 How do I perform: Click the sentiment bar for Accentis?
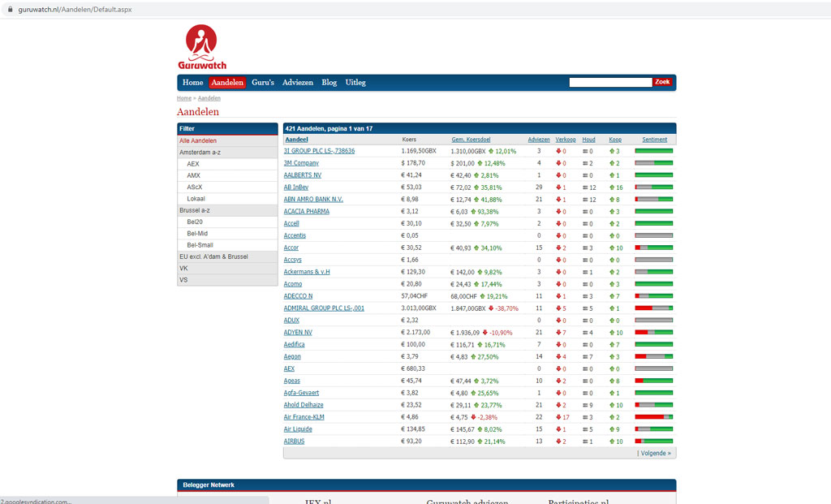pos(654,236)
